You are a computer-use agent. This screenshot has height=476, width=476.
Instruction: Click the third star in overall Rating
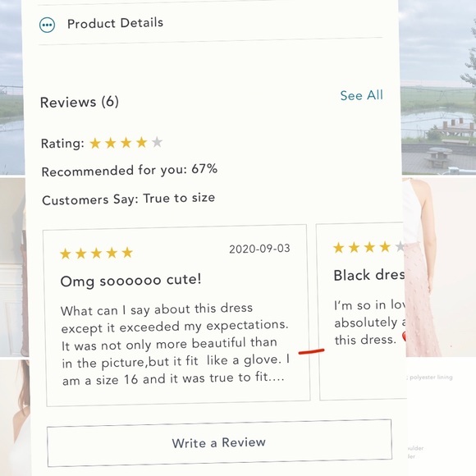126,142
